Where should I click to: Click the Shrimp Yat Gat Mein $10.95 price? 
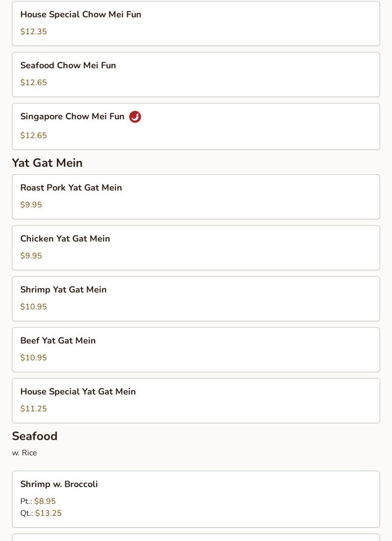pyautogui.click(x=34, y=307)
